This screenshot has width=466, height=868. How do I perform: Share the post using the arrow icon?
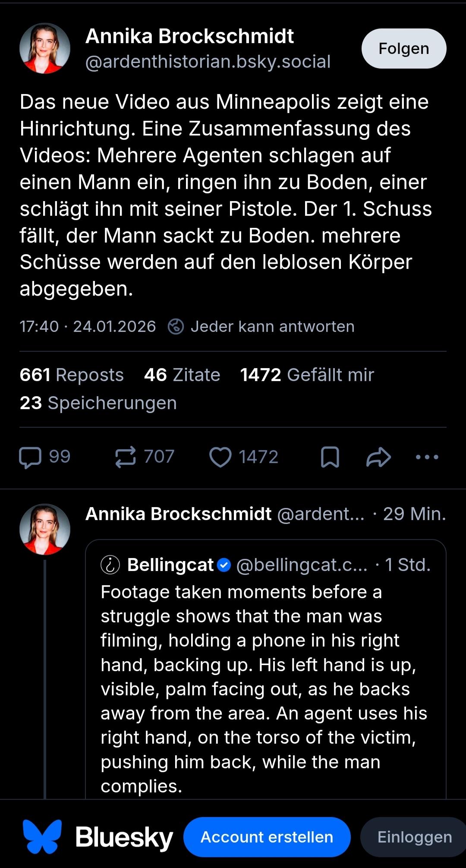click(378, 457)
